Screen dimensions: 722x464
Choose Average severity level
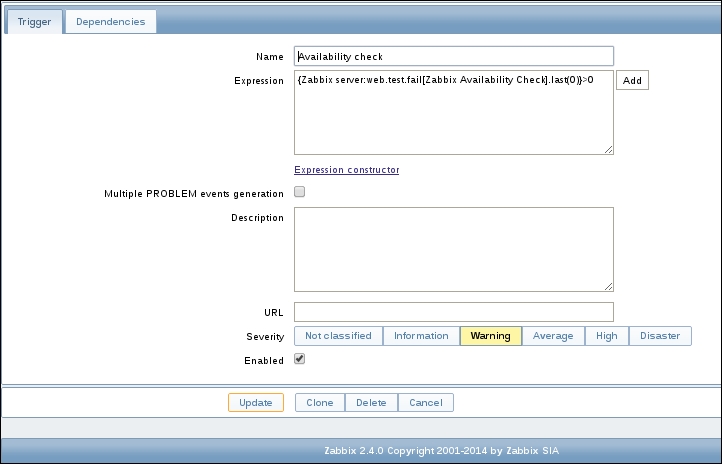coord(552,336)
